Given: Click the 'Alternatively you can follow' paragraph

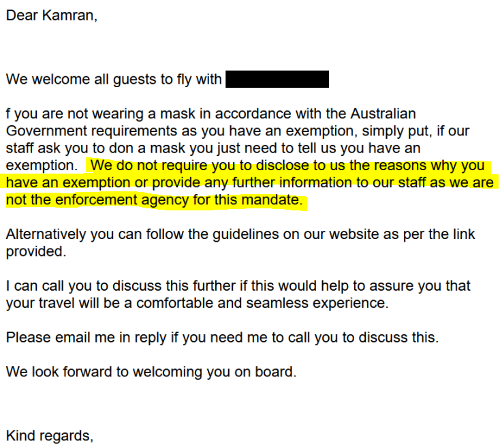Looking at the screenshot, I should (x=240, y=235).
